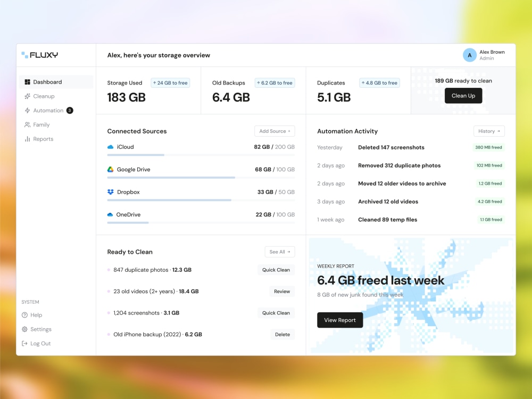532x399 pixels.
Task: Click the 4.2 GB freed tag
Action: tap(489, 202)
